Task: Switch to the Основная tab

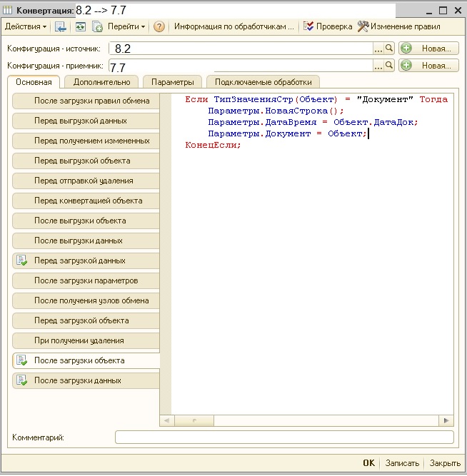Action: tap(34, 82)
